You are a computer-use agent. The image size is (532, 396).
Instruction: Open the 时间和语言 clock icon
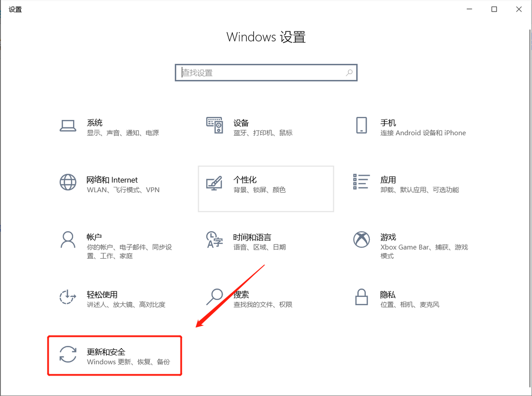[x=215, y=240]
